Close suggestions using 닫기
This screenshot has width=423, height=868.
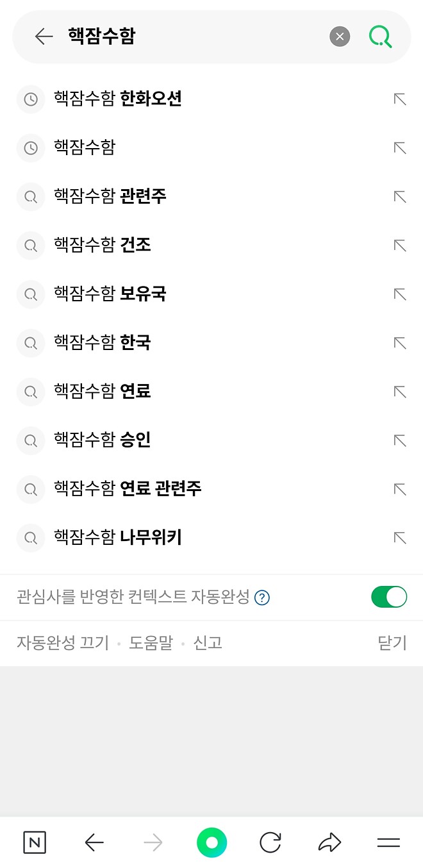[x=392, y=643]
